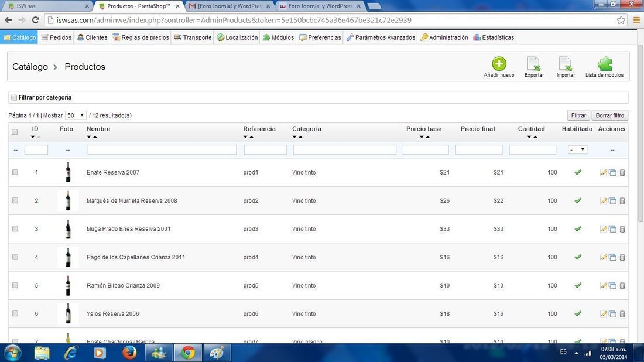Duplicate Pago de los Capellanes Crianza 2011
This screenshot has width=644, height=362.
(x=612, y=257)
